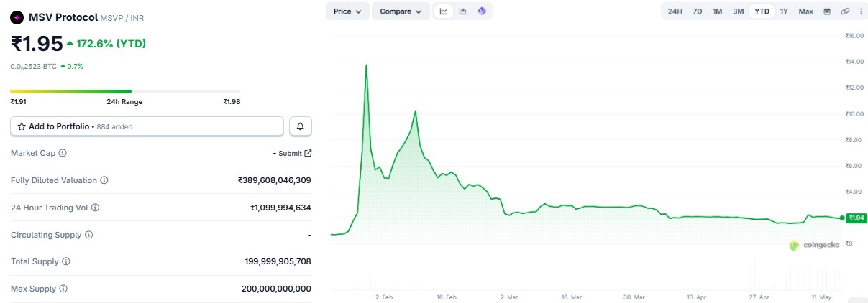Select the 1M time range
This screenshot has width=868, height=303.
click(717, 11)
